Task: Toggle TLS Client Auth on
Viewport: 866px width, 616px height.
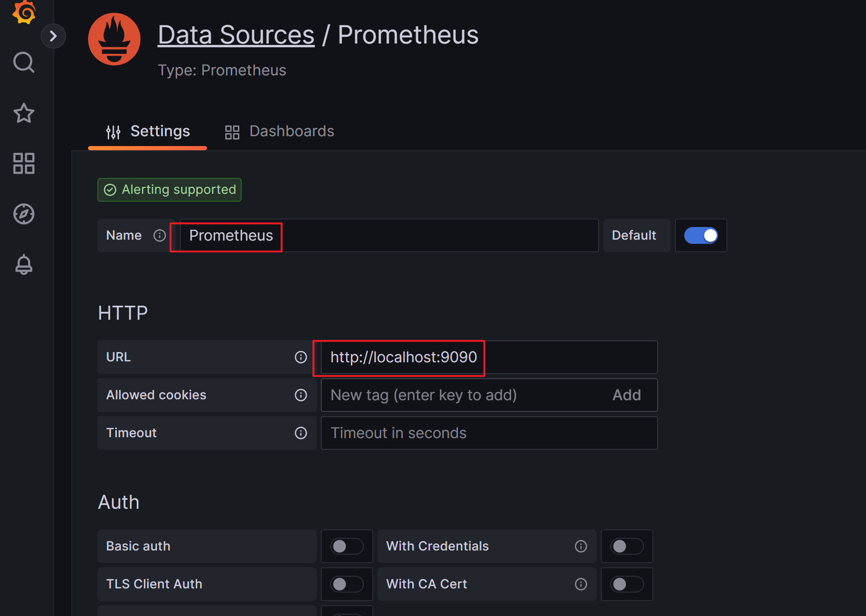Action: [x=347, y=584]
